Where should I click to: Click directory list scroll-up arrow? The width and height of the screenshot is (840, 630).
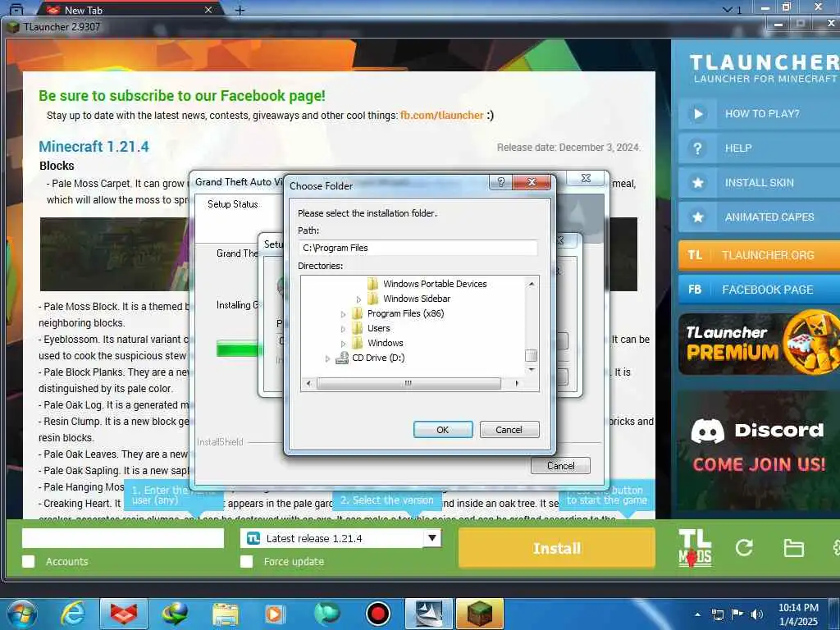[531, 283]
